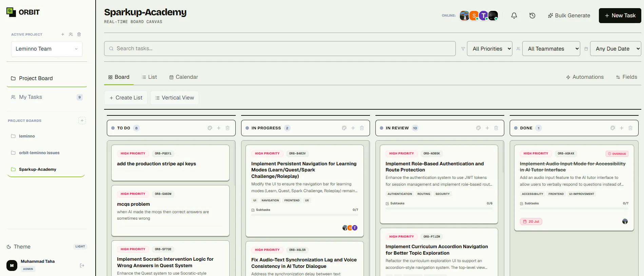Add a new project board with plus icon
Screen dimensions: 644x276
tap(82, 121)
